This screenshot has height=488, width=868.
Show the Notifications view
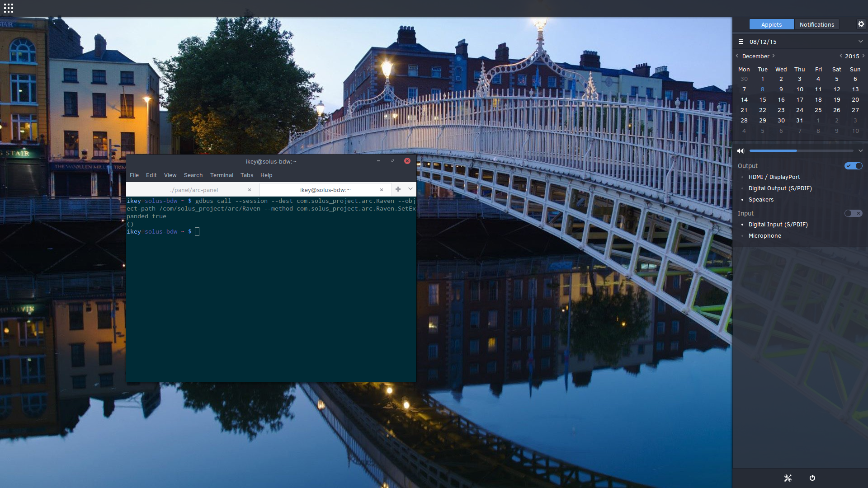click(816, 24)
